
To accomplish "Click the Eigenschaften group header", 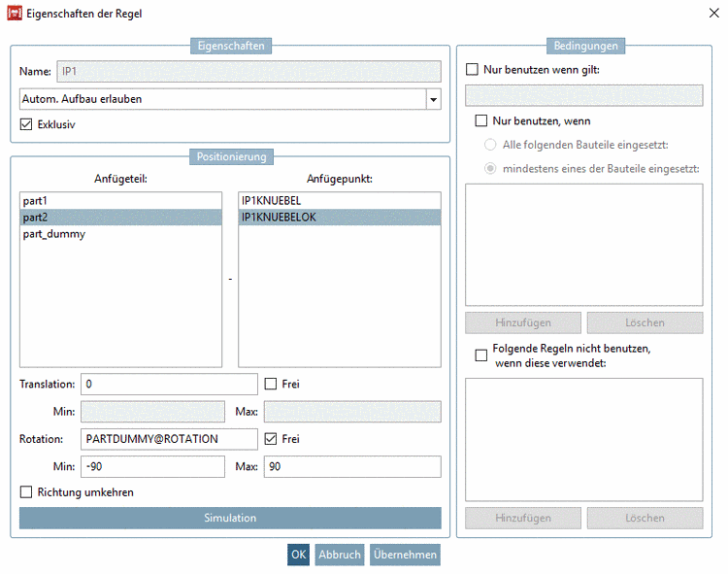I will (x=231, y=46).
